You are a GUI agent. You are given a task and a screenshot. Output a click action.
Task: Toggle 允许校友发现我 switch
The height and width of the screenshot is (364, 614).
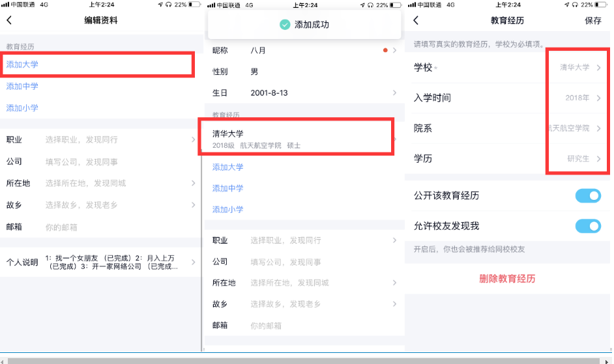(588, 226)
